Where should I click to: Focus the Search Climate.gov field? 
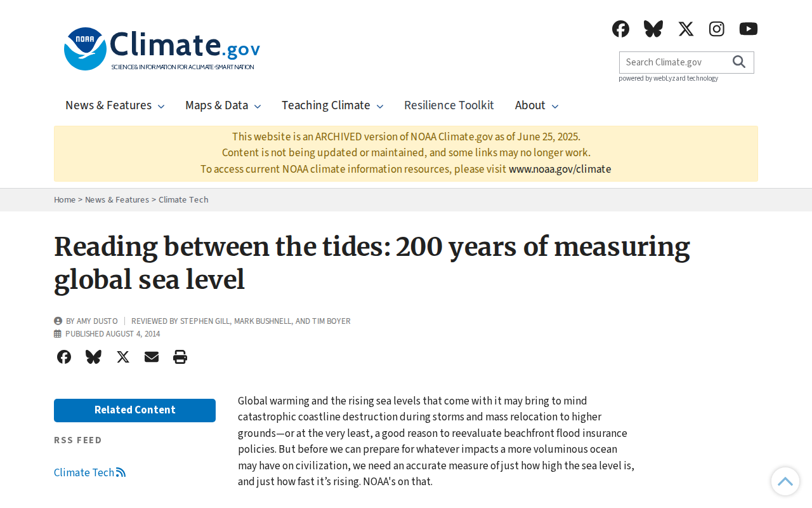(675, 62)
